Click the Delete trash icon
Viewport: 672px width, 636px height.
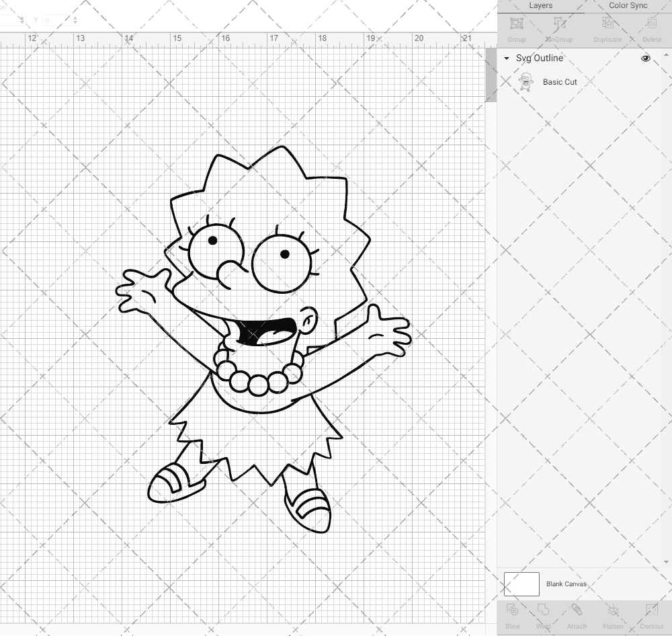pyautogui.click(x=651, y=23)
